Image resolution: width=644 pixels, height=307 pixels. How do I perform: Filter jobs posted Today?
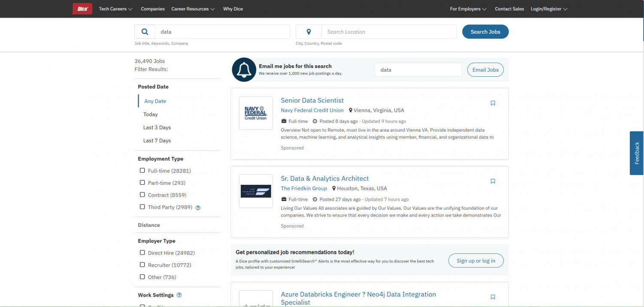pos(150,114)
